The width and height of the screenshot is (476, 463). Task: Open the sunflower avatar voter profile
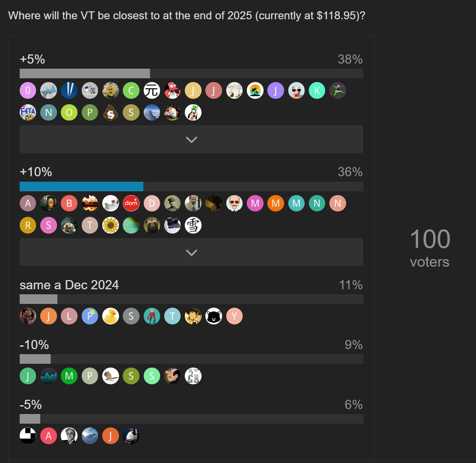tap(111, 226)
